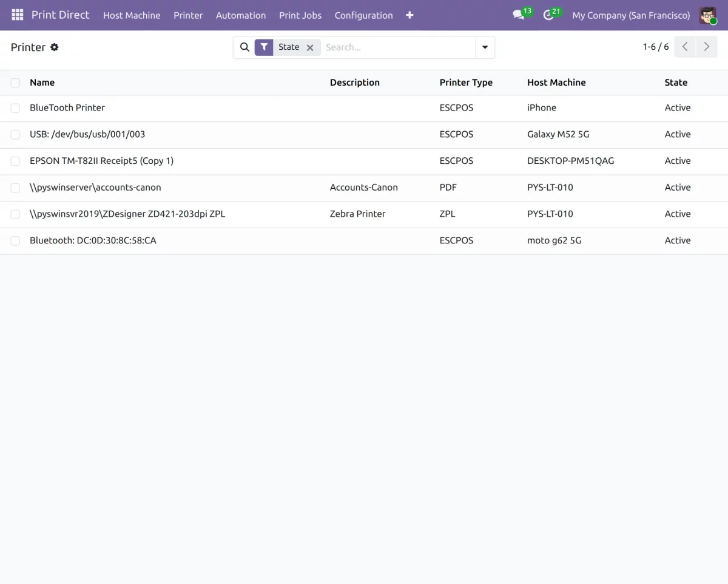Click the plus icon in navbar
Viewport: 728px width, 584px height.
[x=409, y=15]
